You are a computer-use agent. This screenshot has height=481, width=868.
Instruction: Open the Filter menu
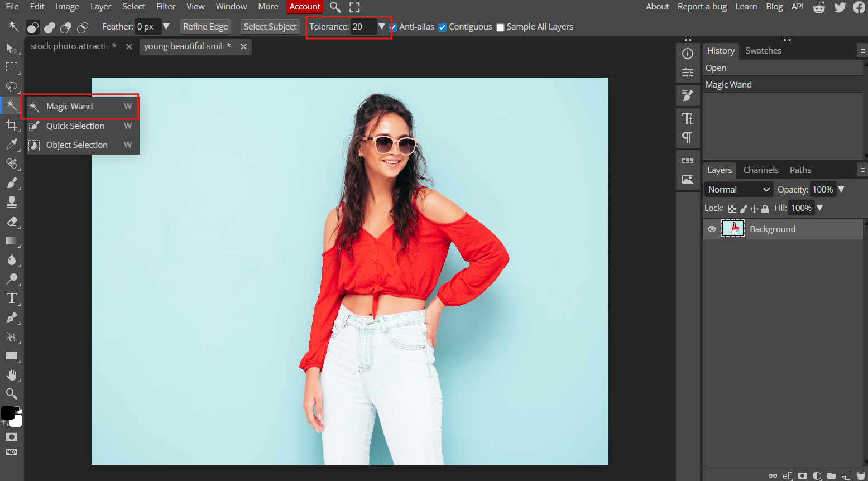[x=165, y=6]
